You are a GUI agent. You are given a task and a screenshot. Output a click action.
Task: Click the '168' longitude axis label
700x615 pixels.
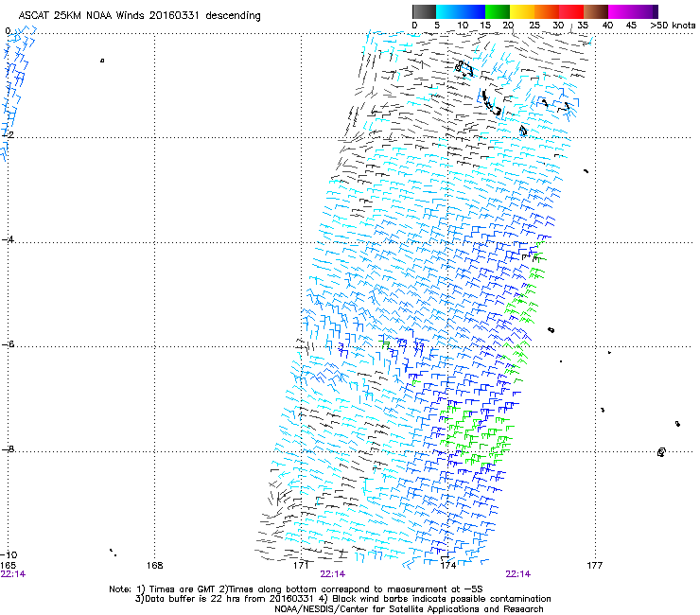(x=154, y=566)
